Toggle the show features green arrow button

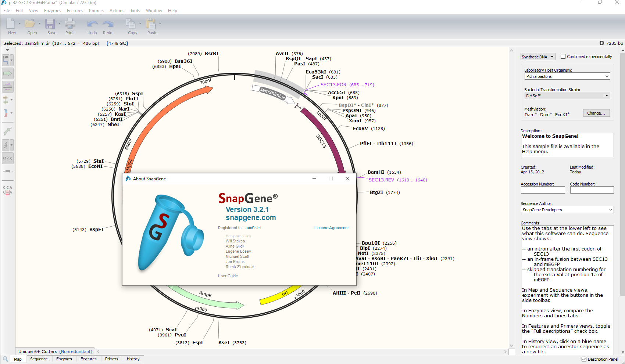(8, 73)
